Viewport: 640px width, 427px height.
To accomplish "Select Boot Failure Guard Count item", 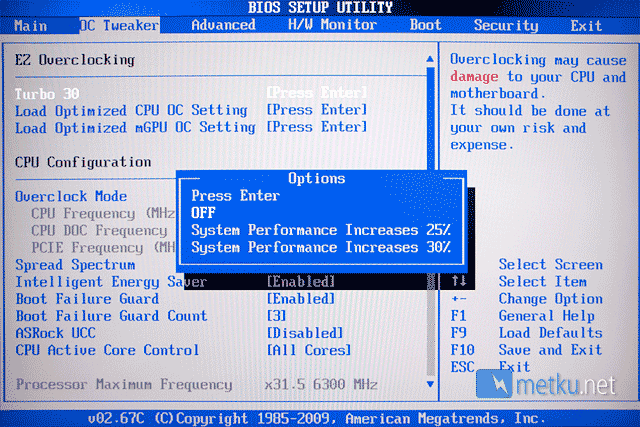I will coord(111,316).
